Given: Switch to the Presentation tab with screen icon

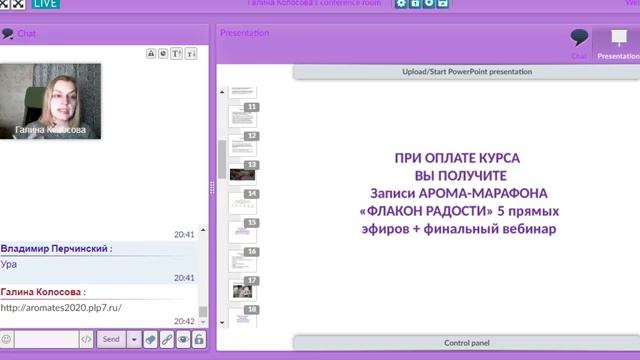Looking at the screenshot, I should (618, 44).
